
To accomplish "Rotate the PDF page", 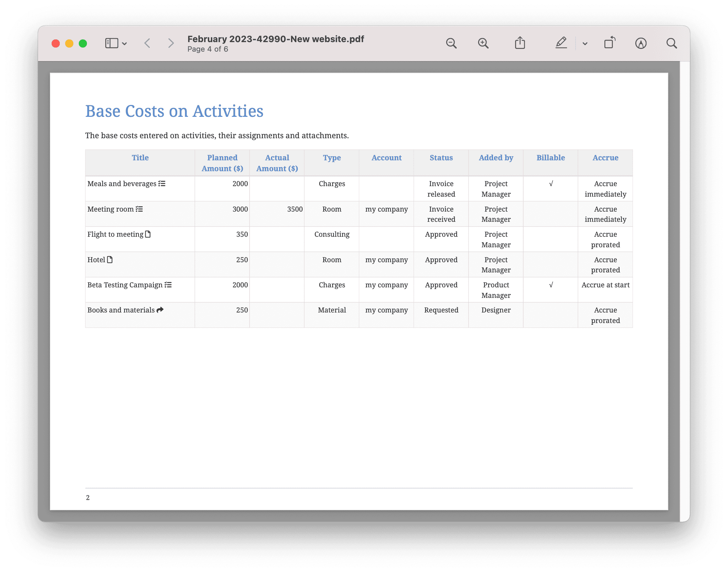I will coord(609,43).
